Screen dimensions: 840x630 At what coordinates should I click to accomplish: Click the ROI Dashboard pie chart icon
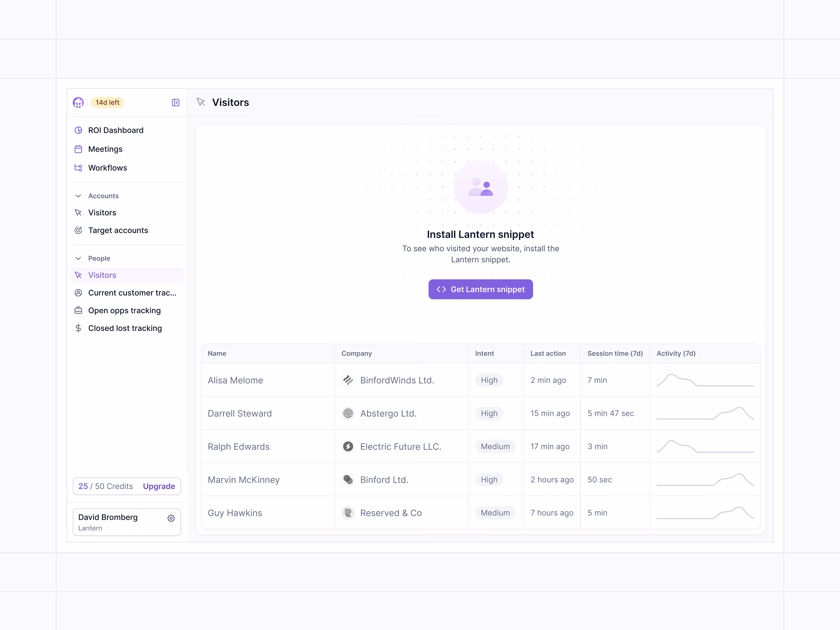click(x=78, y=130)
